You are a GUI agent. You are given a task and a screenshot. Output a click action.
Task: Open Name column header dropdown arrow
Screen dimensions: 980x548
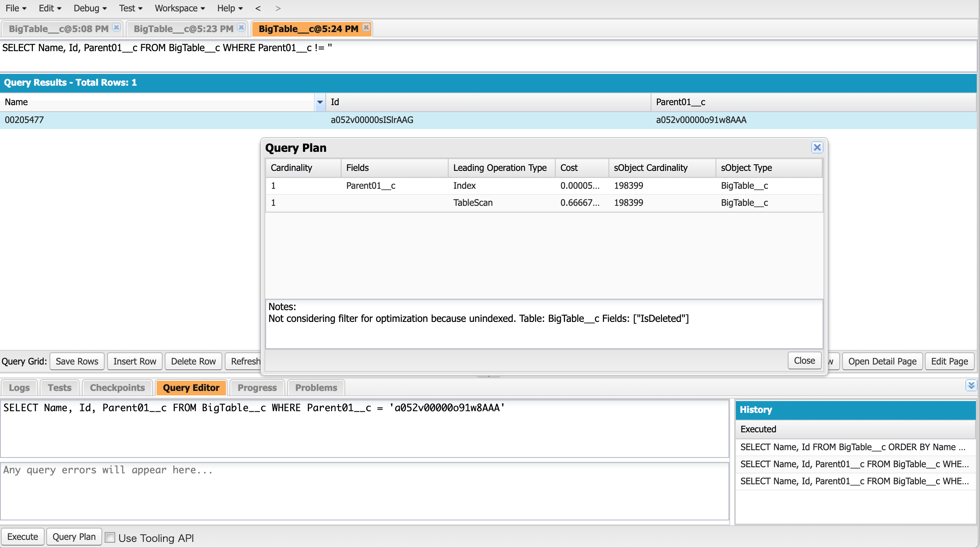(320, 102)
